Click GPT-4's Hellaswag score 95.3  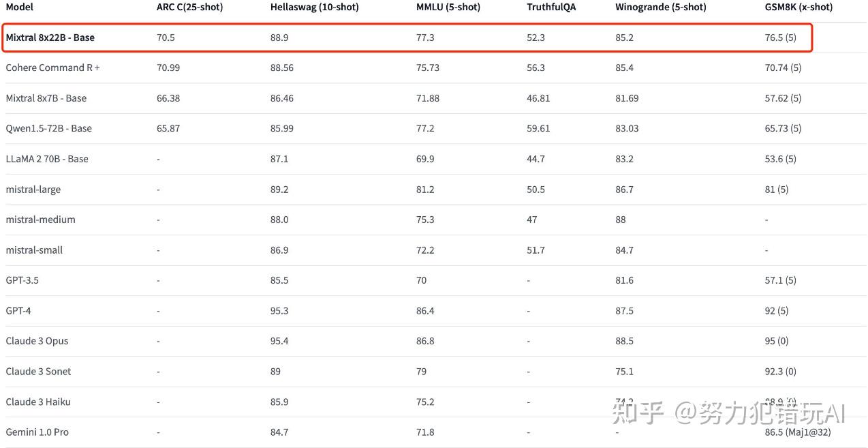[x=279, y=311]
